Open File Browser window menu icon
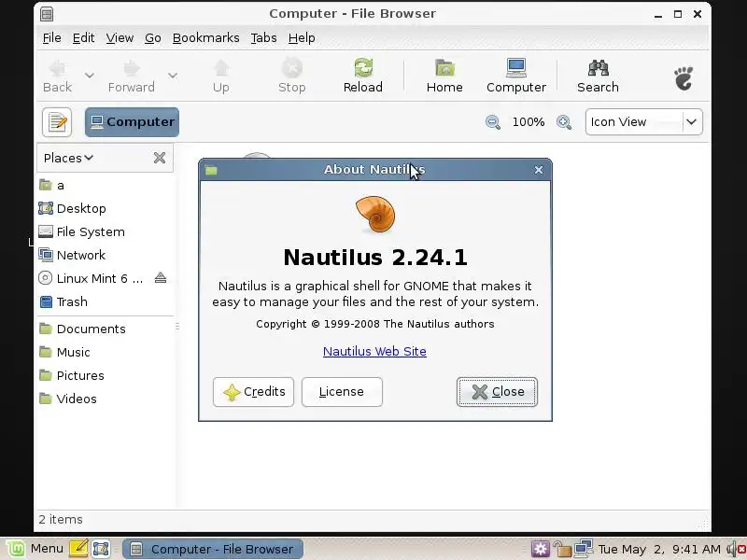This screenshot has width=747, height=560. (47, 14)
